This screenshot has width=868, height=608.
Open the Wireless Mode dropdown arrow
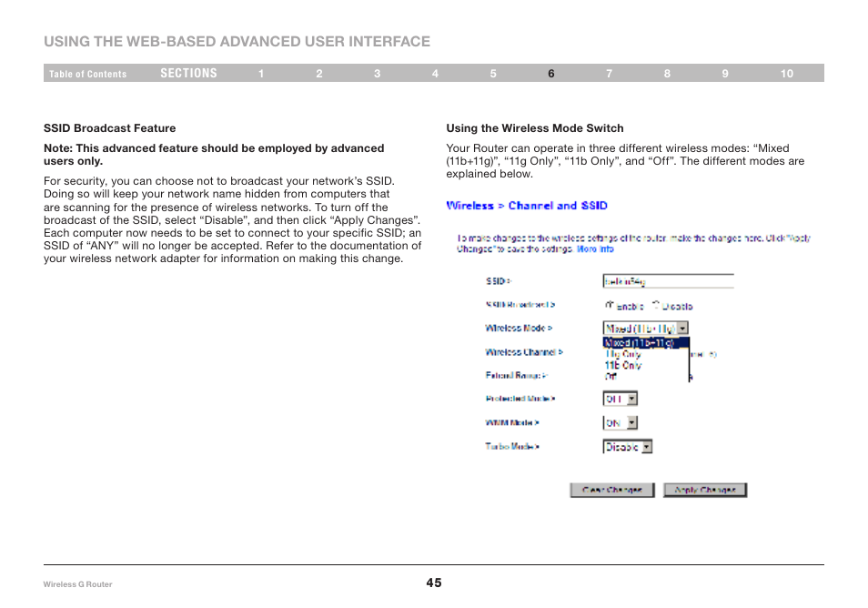coord(682,329)
